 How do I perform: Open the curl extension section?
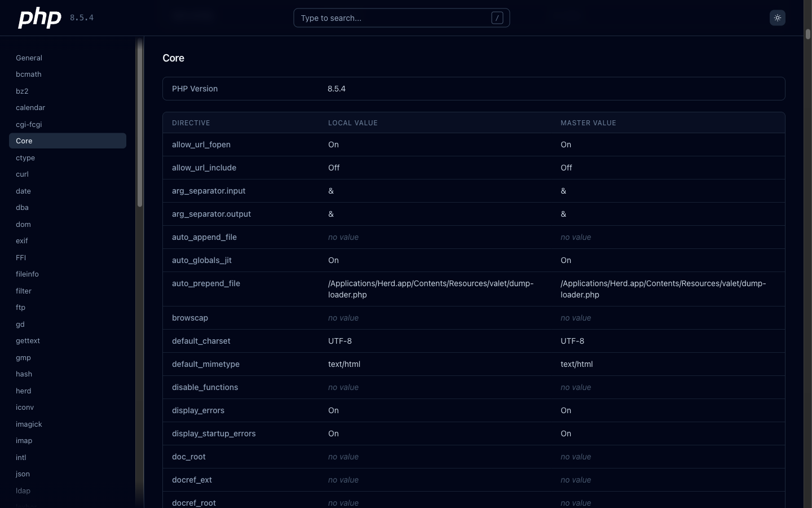pyautogui.click(x=23, y=174)
